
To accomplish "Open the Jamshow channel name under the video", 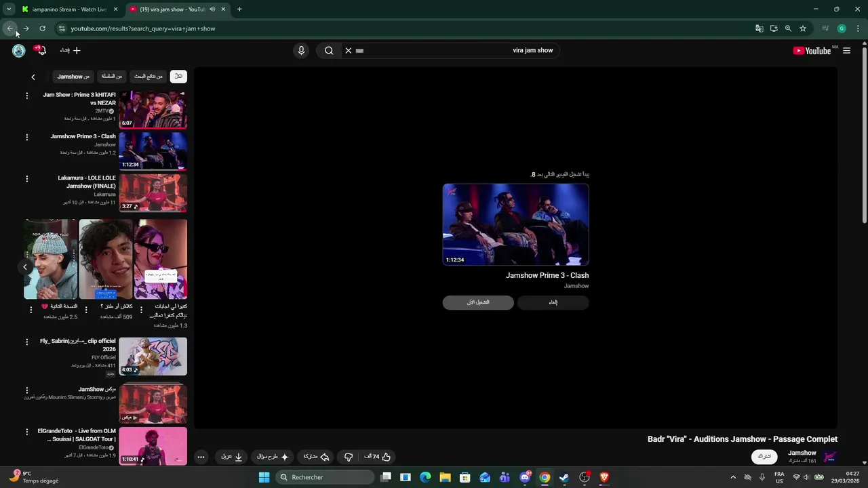I will tap(802, 453).
